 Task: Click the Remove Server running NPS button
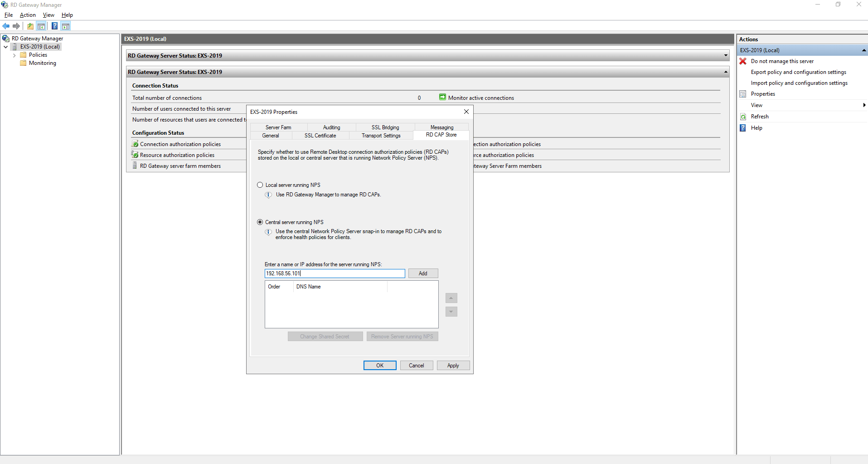click(402, 337)
